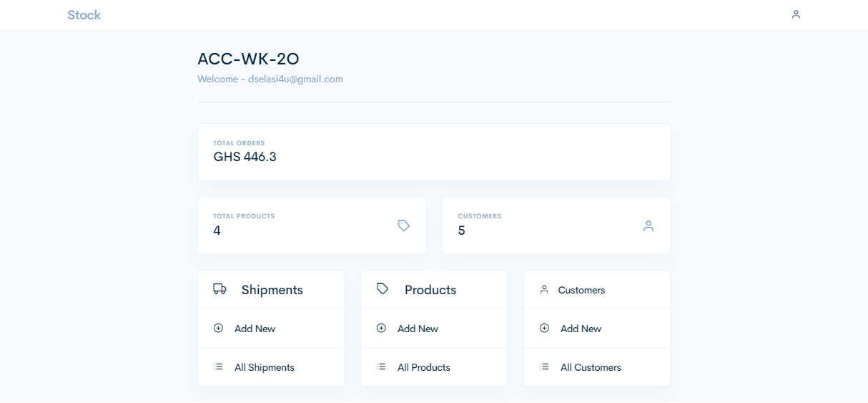Click the ACC-WK-2O heading

click(248, 59)
